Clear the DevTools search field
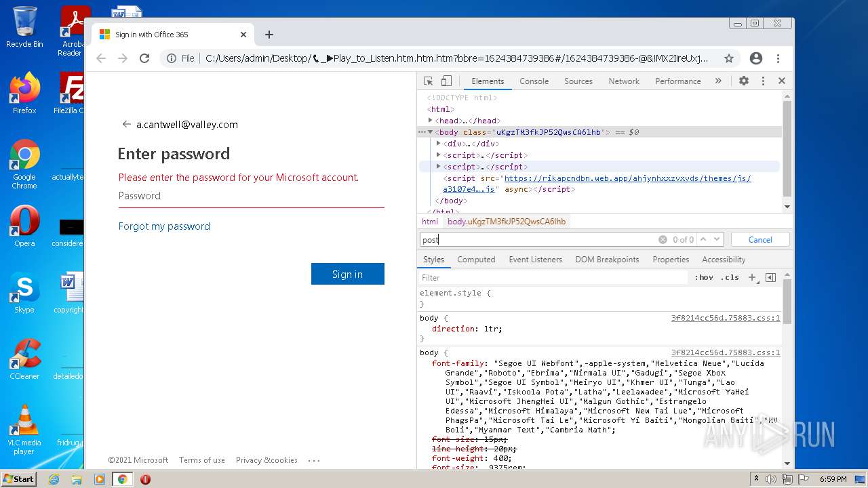 663,239
